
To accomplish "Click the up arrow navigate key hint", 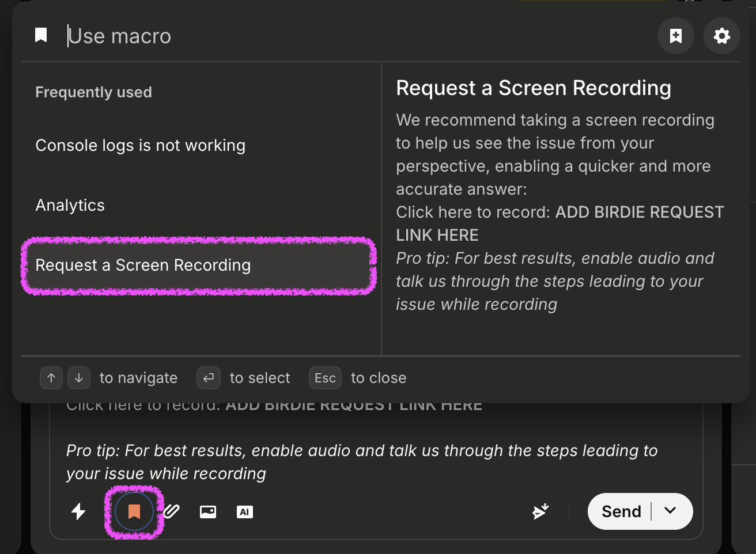I will (x=51, y=378).
